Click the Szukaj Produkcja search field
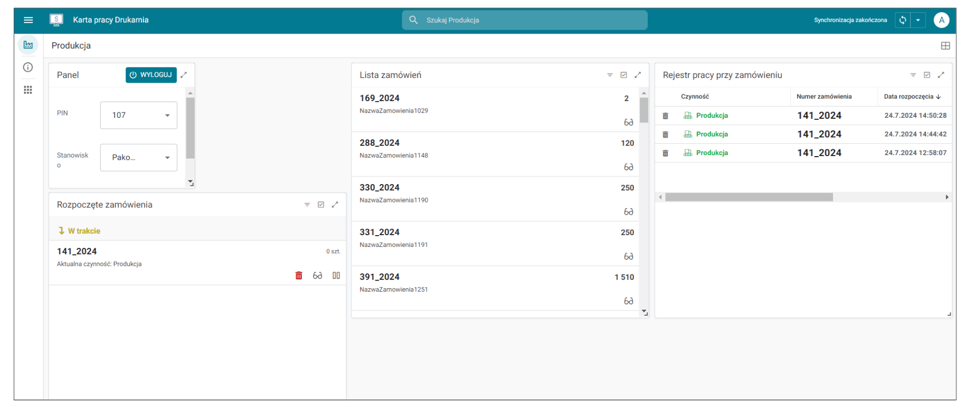Viewport: 980px width, 408px height. click(525, 20)
